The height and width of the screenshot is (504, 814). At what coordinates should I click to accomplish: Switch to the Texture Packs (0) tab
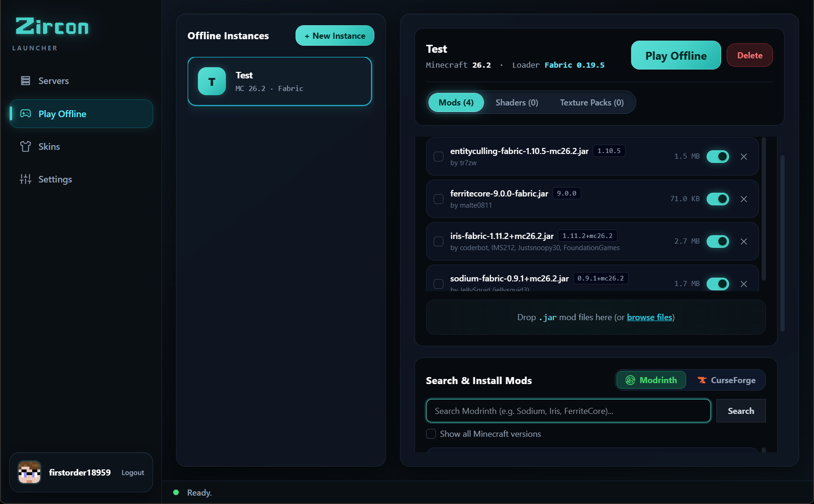pyautogui.click(x=592, y=102)
